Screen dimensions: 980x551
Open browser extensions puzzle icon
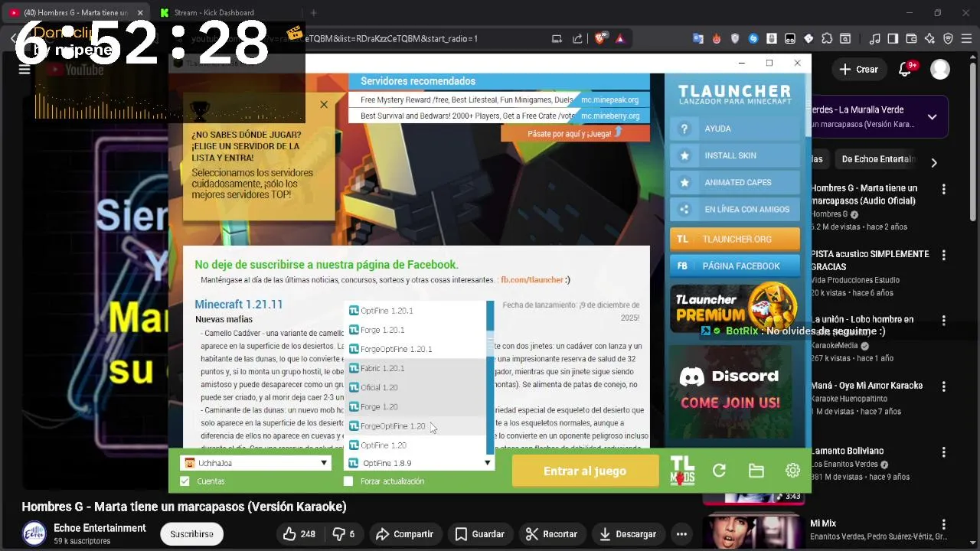pyautogui.click(x=826, y=38)
